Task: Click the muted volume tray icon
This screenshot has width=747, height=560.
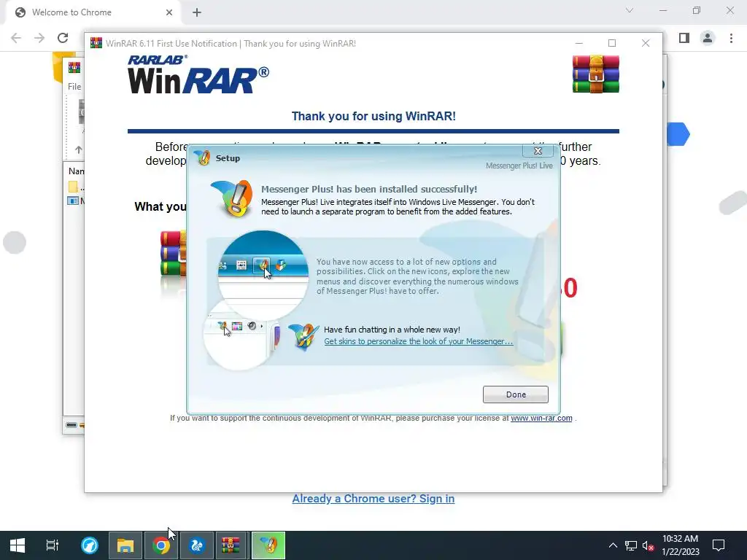Action: 648,545
